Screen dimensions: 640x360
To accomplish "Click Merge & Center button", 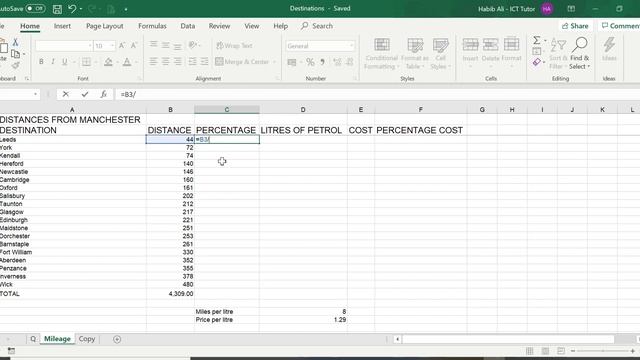I will click(x=242, y=62).
